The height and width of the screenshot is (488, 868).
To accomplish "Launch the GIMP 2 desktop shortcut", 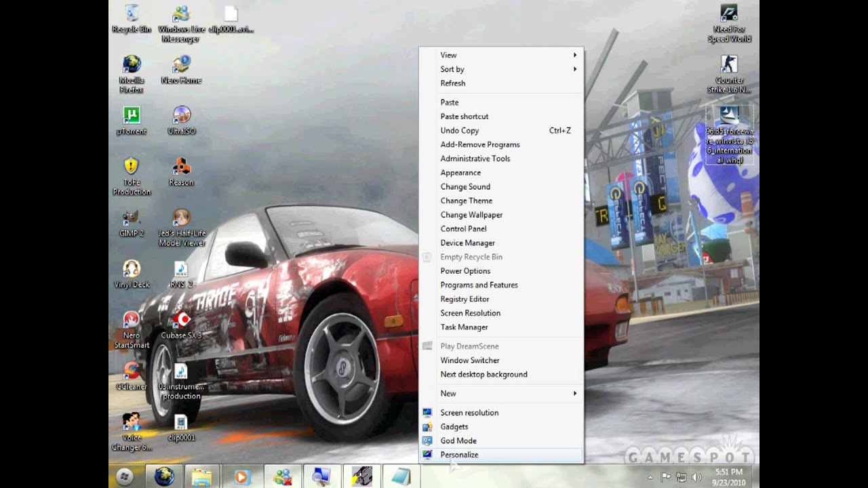I will click(132, 223).
